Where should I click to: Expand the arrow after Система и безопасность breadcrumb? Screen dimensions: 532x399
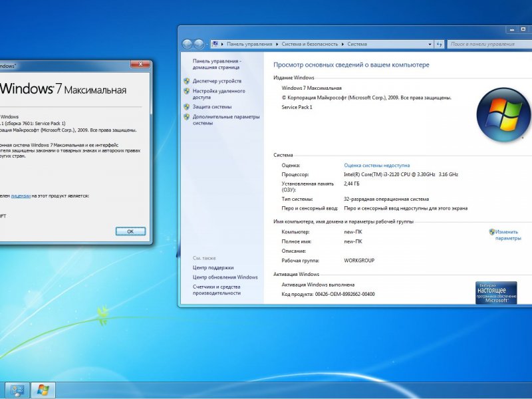342,44
